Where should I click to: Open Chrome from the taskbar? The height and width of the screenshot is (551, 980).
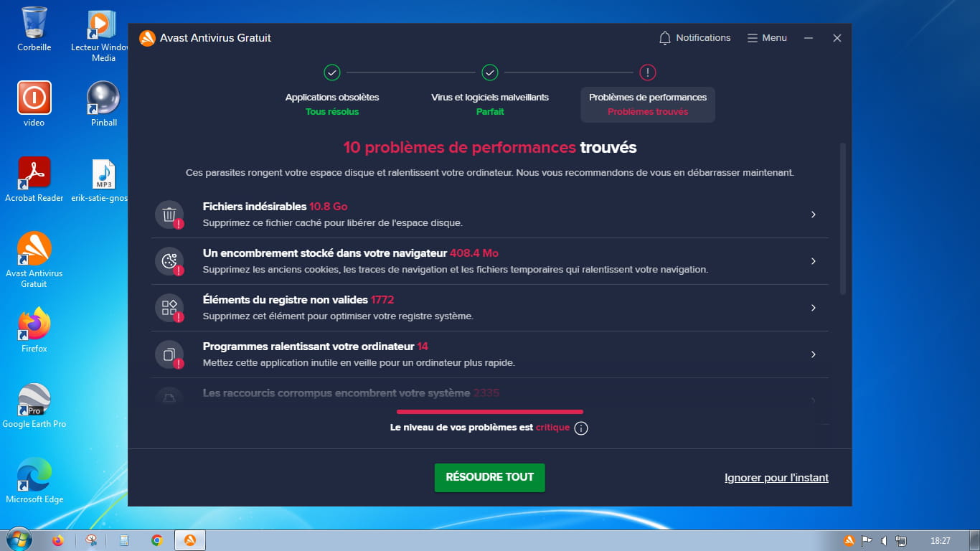click(x=157, y=540)
